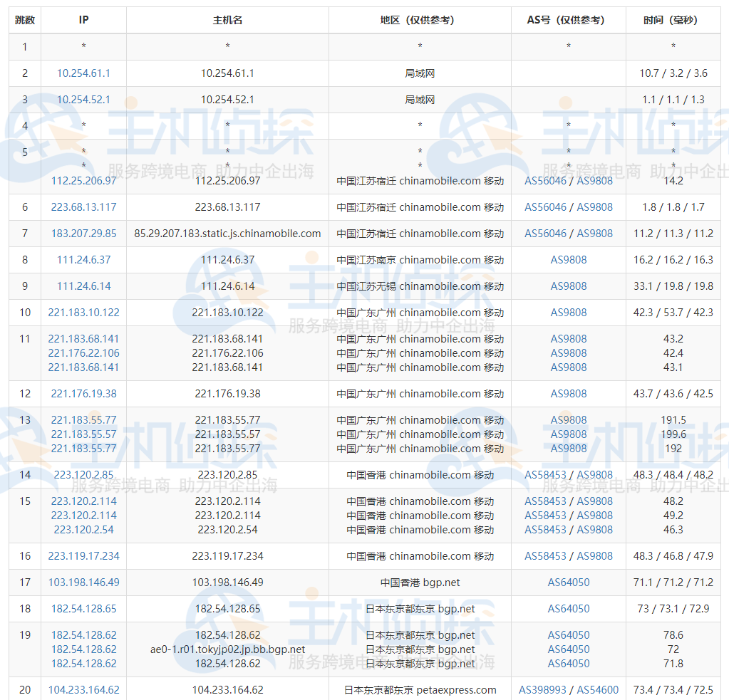Image resolution: width=729 pixels, height=700 pixels.
Task: Open the 111.24.6.37 IP link
Action: 83,260
